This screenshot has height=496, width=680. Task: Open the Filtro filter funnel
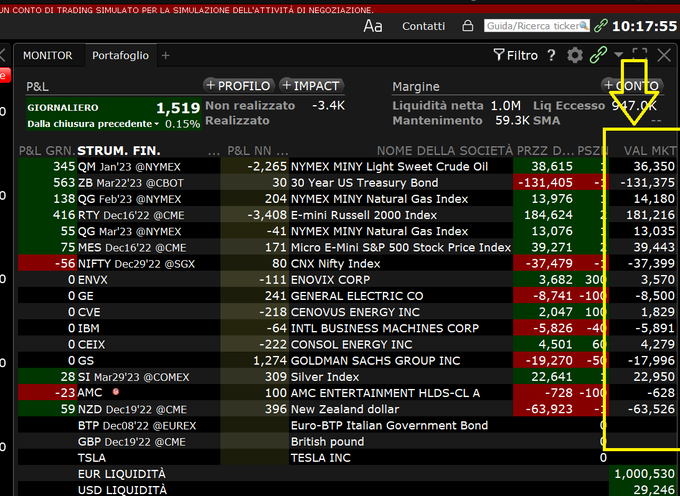[515, 55]
